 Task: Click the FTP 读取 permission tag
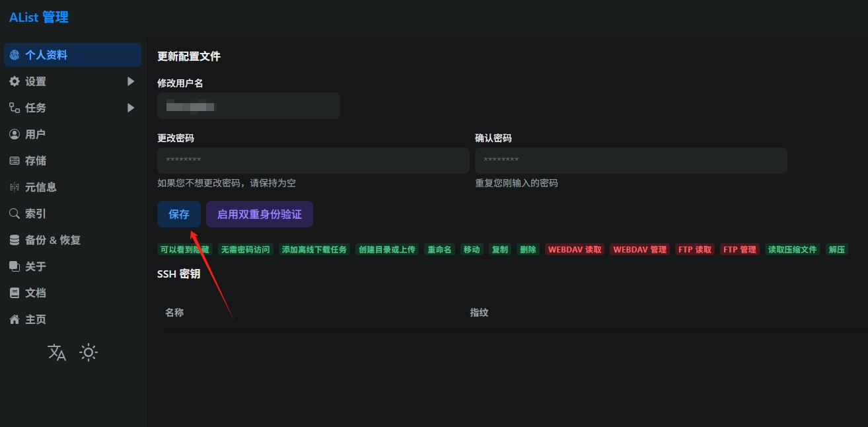point(695,250)
